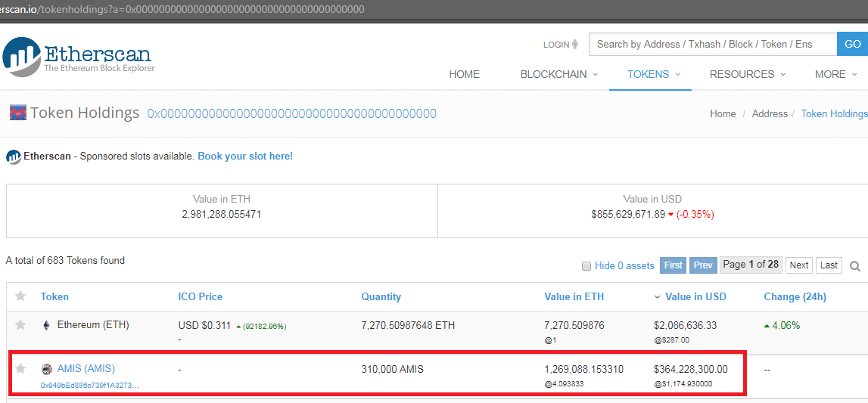Click the Address breadcrumb

(x=770, y=113)
